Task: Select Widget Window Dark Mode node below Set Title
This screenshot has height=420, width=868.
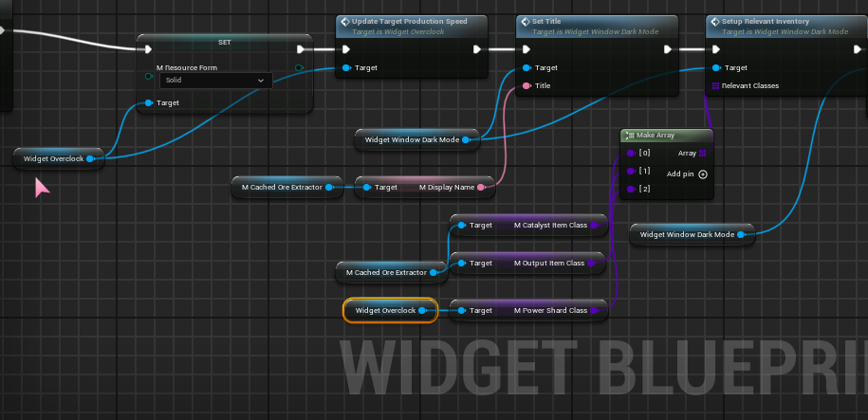Action: [x=416, y=140]
